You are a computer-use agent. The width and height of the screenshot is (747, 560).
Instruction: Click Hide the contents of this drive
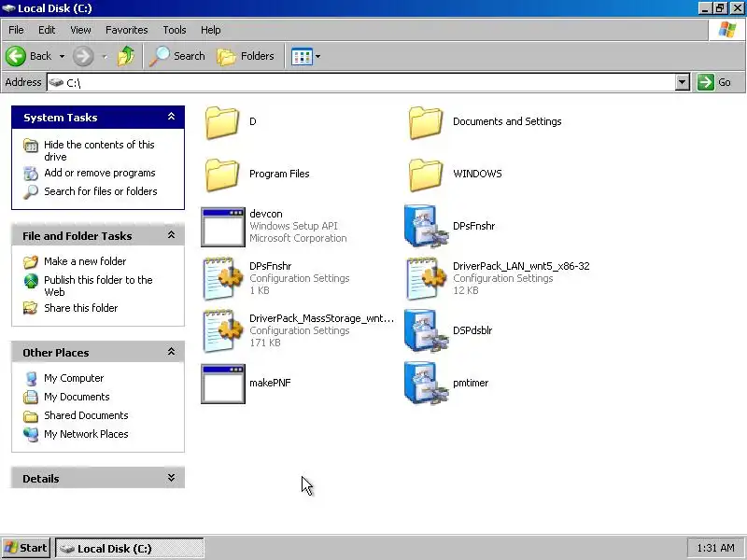click(99, 150)
